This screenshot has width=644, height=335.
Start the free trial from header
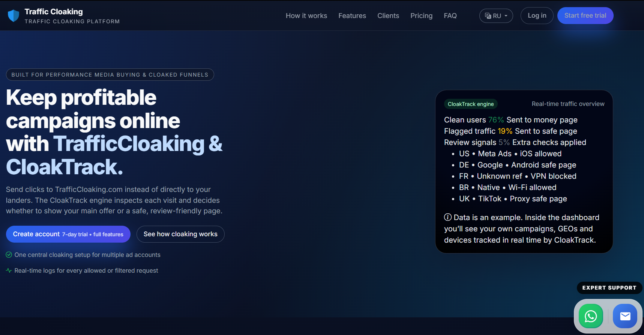click(585, 15)
